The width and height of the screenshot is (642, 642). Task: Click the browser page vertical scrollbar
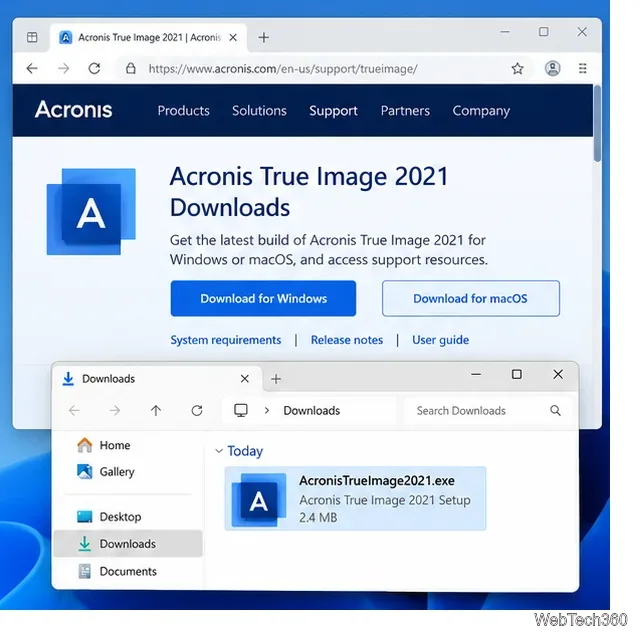pyautogui.click(x=597, y=123)
